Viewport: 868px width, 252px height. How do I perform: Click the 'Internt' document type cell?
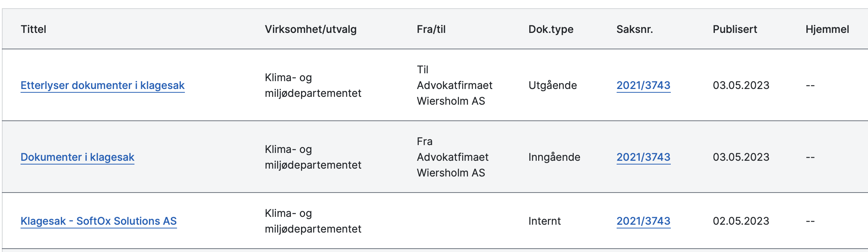[x=544, y=221]
